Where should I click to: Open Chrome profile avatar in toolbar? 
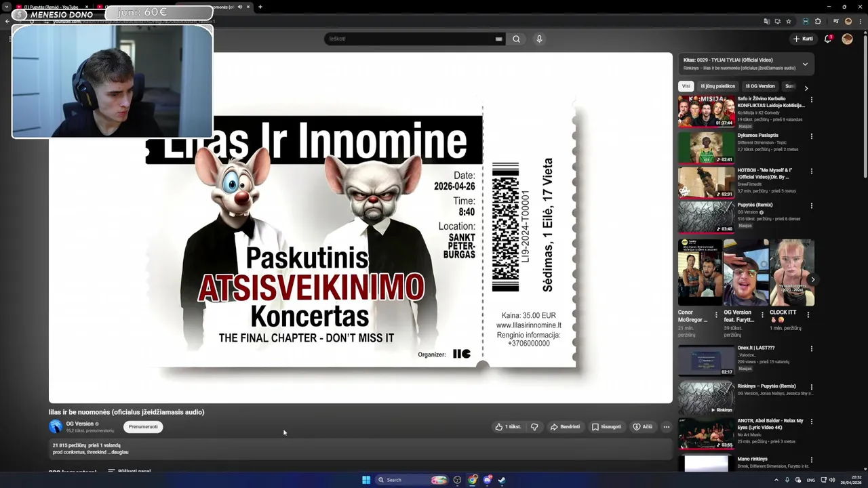point(848,21)
